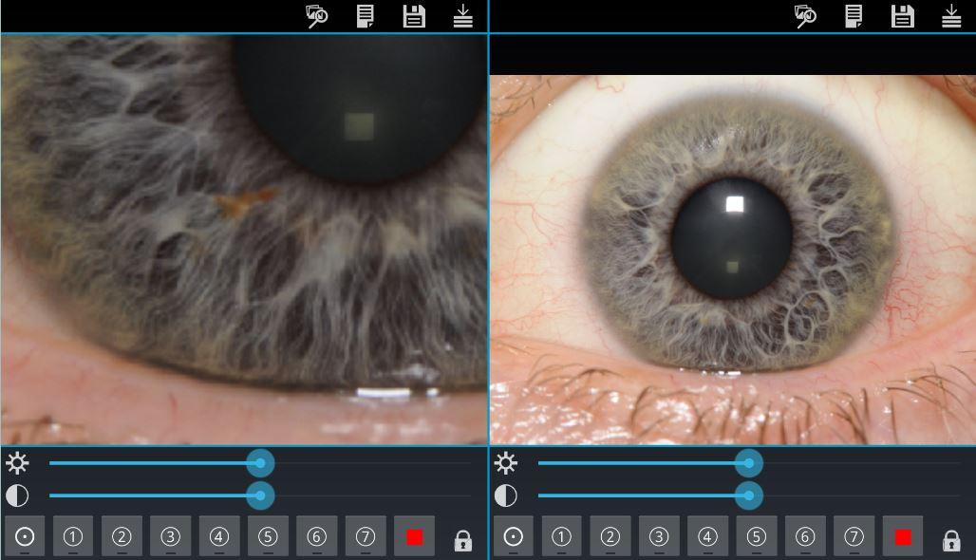Toggle the lock icon in left panel
Viewport: 976px width, 560px height.
(x=462, y=540)
